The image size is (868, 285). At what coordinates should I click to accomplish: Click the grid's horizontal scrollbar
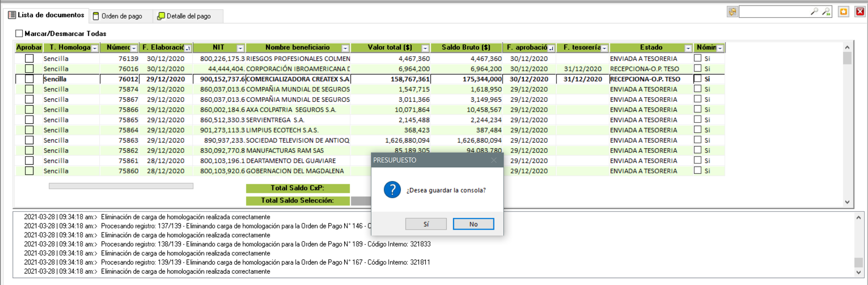pos(121,186)
